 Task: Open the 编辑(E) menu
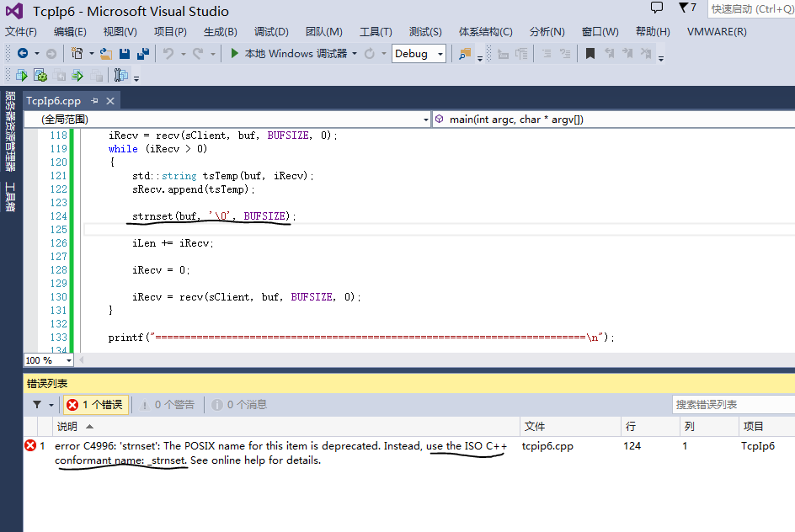coord(70,32)
